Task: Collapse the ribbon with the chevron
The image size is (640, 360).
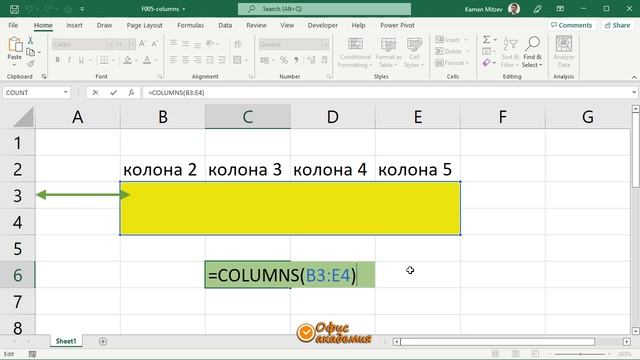Action: click(634, 77)
